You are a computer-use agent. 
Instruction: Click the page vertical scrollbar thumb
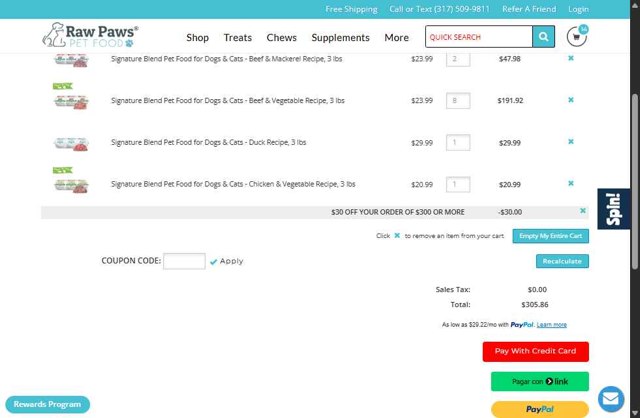635,182
